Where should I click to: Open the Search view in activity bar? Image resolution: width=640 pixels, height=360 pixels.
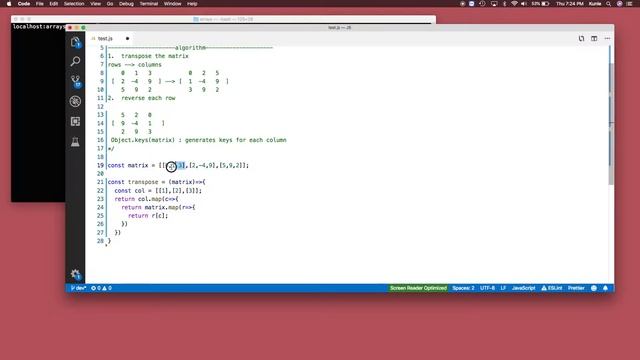(75, 61)
